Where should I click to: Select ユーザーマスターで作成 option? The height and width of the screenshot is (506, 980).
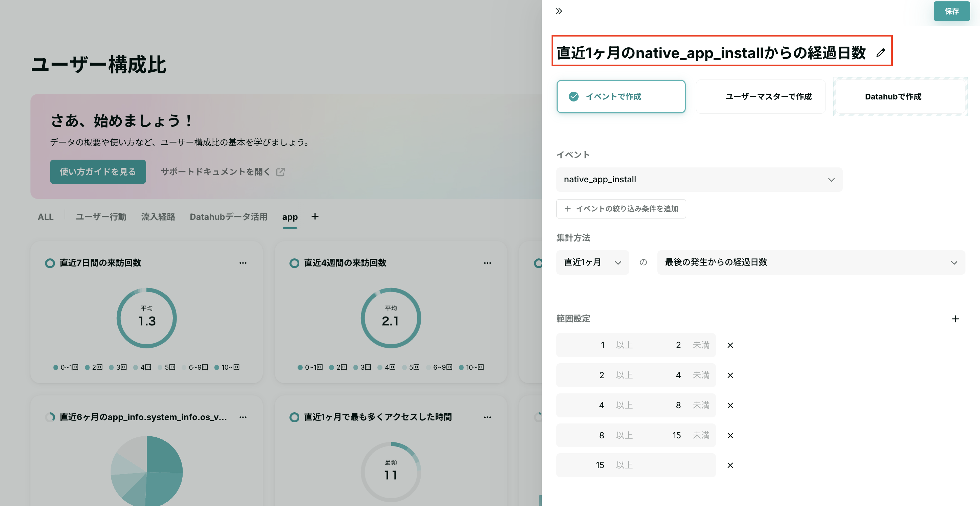761,96
